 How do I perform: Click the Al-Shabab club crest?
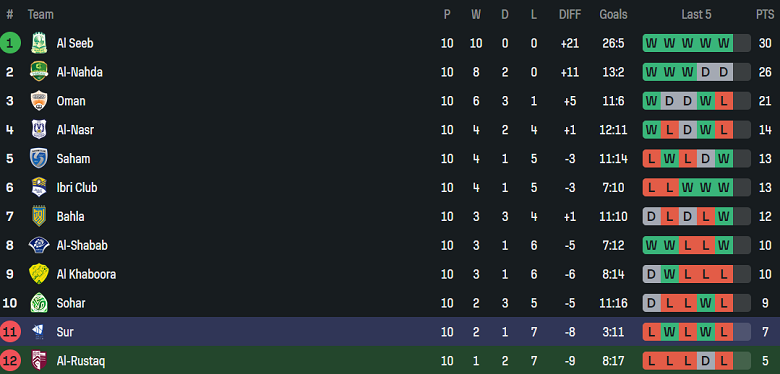coord(39,245)
